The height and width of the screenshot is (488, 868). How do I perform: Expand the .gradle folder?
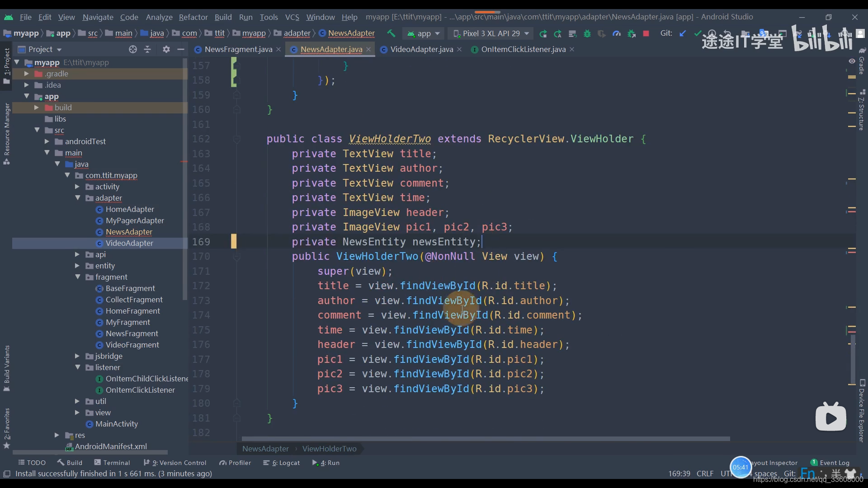[27, 74]
